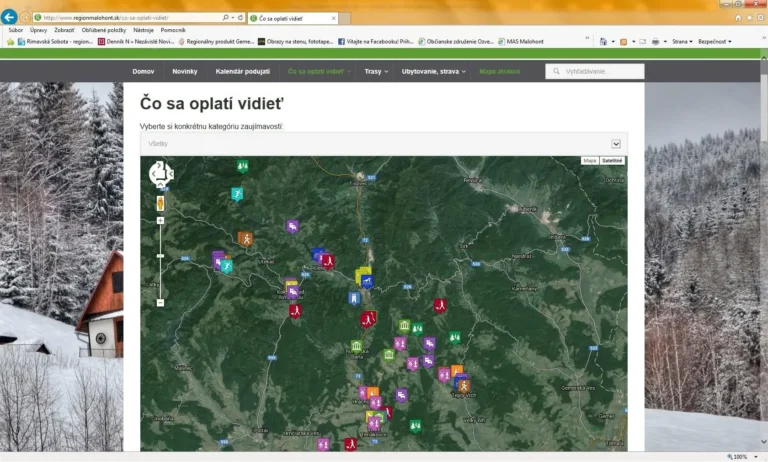Viewport: 768px width, 462px height.
Task: Click the read mail icon in command bar
Action: [643, 42]
